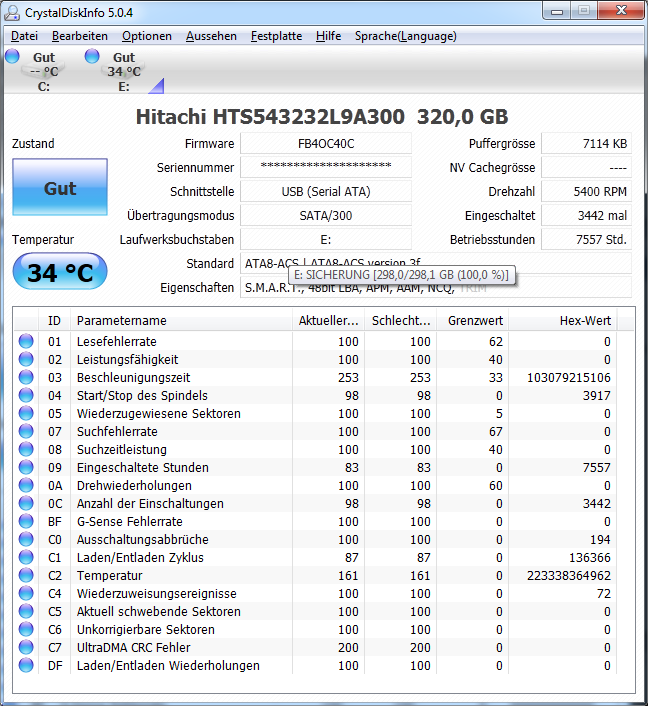Click status icon of UltraDMA CRC Fehler row
This screenshot has width=648, height=706.
(x=26, y=647)
